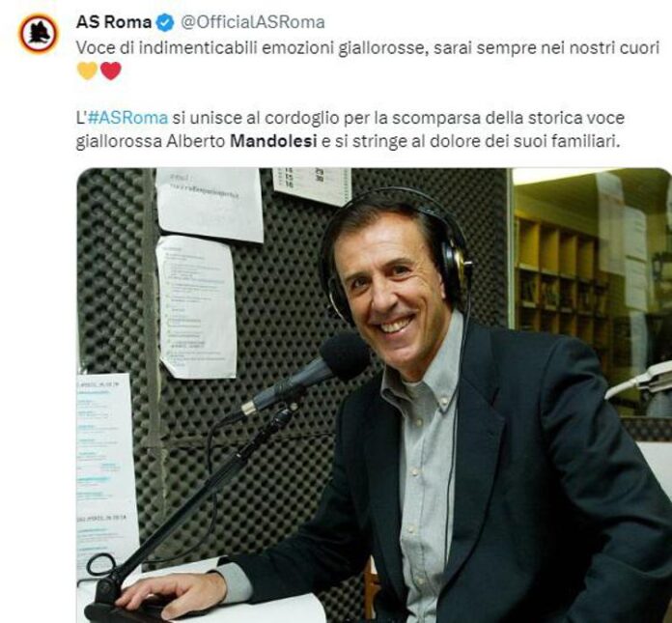Image resolution: width=672 pixels, height=623 pixels.
Task: Visit the @OfficialASRoma handle
Action: 252,22
